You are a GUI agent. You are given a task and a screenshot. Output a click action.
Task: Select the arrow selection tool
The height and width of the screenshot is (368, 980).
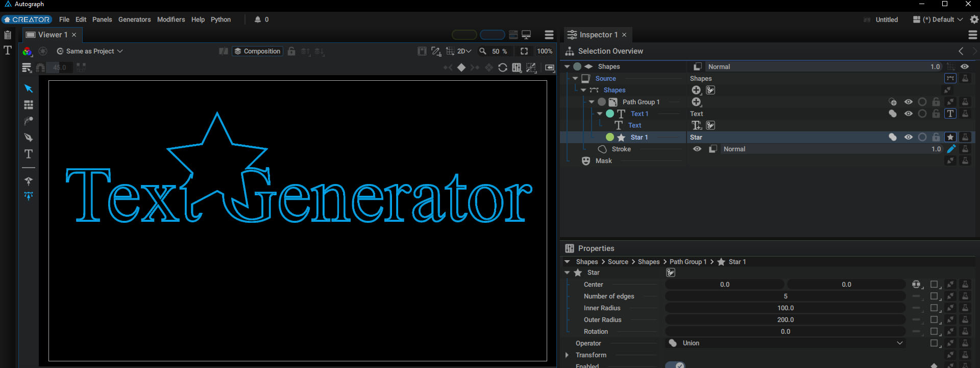(x=29, y=88)
